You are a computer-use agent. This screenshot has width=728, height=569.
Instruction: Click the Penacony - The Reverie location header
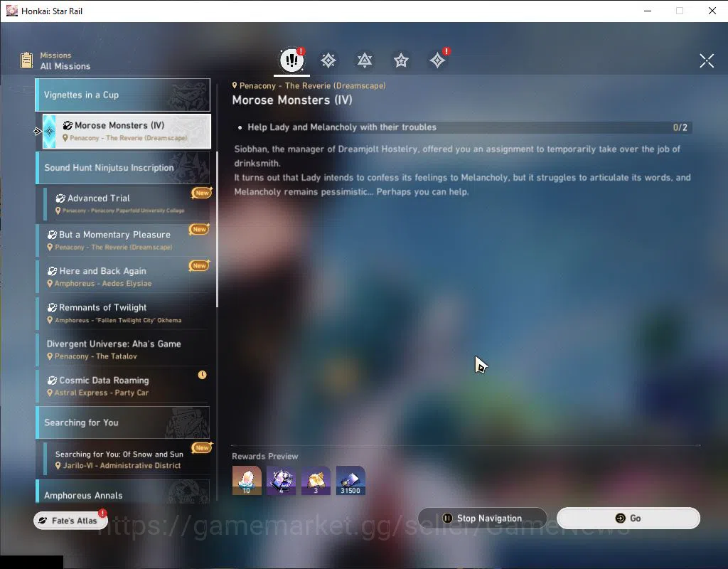click(x=309, y=85)
